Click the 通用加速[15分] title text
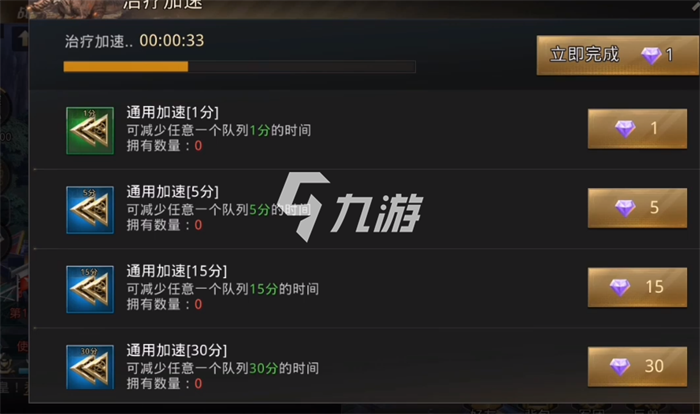The width and height of the screenshot is (700, 414). tap(177, 271)
